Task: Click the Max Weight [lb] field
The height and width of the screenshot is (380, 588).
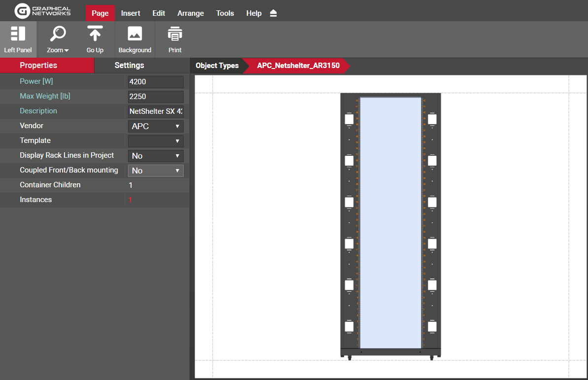Action: [x=156, y=97]
